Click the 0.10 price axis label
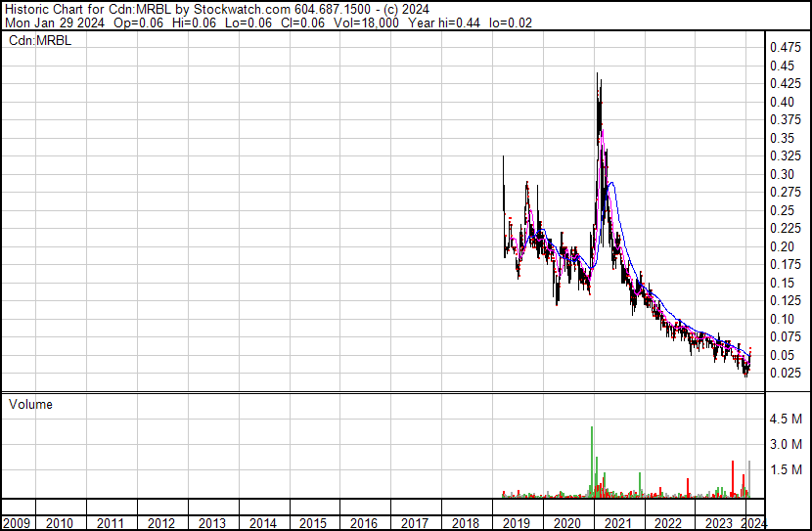Screen dimensions: 812x531 [783, 320]
